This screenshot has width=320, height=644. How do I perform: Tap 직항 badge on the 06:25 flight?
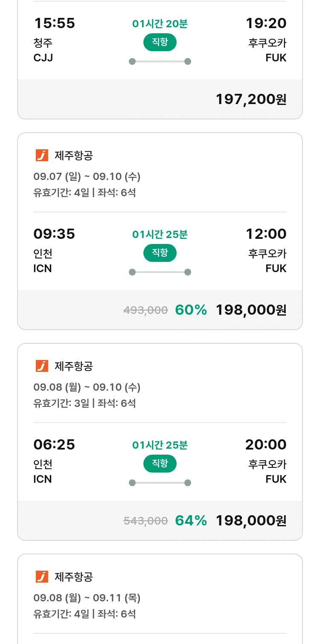[x=160, y=464]
